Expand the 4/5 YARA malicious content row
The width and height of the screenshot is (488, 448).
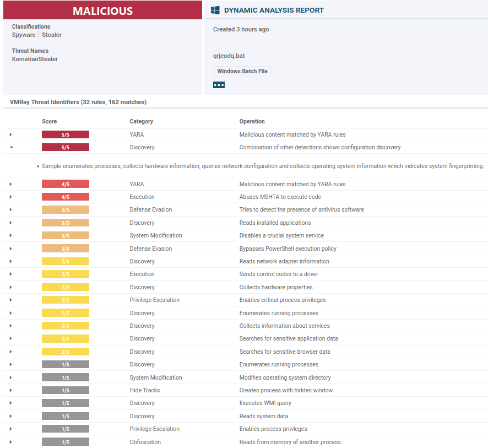pos(10,184)
